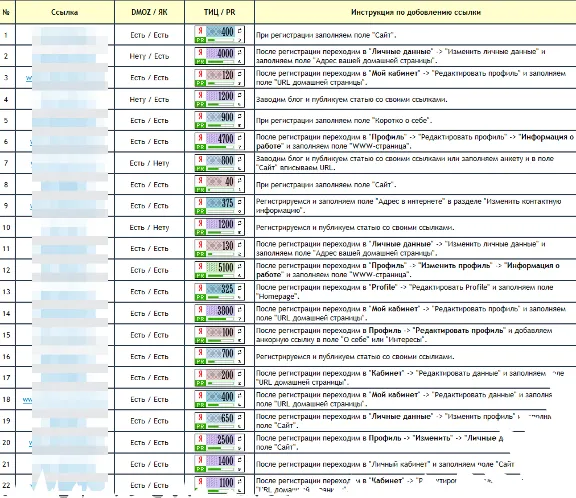Click row 12 instruction text about Изменить профиль
Image resolution: width=576 pixels, height=498 pixels.
(x=408, y=270)
